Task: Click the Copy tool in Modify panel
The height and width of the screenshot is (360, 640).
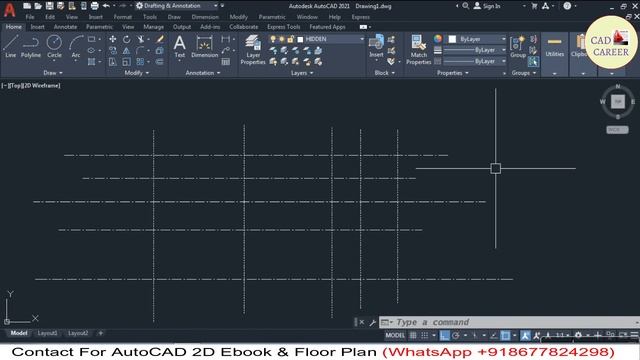Action: 113,51
